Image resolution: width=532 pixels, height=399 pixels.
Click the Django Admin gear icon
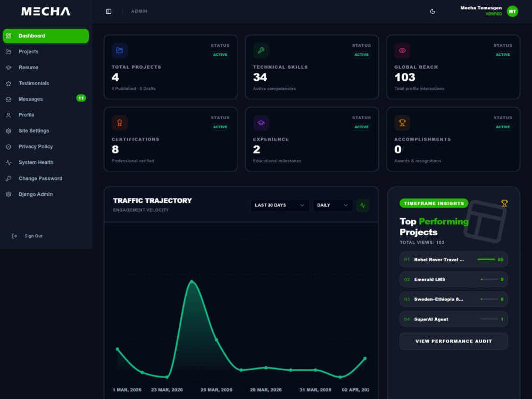tap(9, 194)
